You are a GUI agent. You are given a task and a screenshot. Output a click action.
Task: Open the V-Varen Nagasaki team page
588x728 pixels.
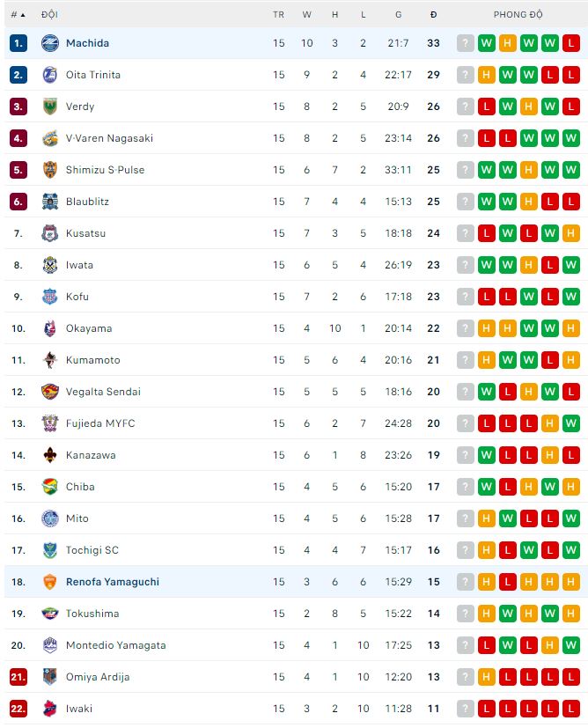click(x=109, y=138)
